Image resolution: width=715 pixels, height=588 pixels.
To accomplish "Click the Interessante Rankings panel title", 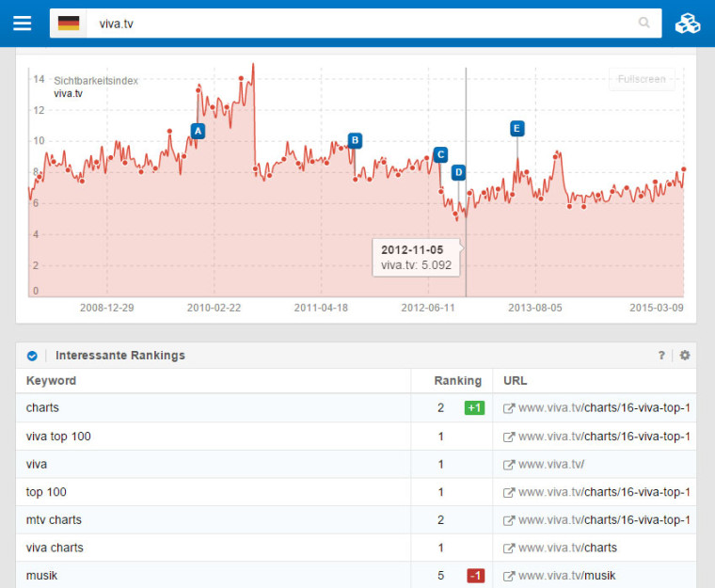I will (x=120, y=356).
